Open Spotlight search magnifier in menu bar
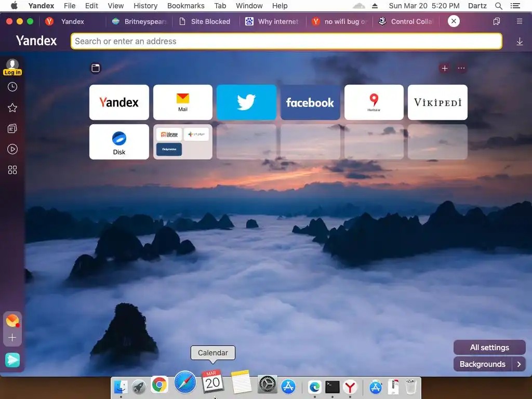Viewport: 532px width, 399px height. click(x=498, y=6)
